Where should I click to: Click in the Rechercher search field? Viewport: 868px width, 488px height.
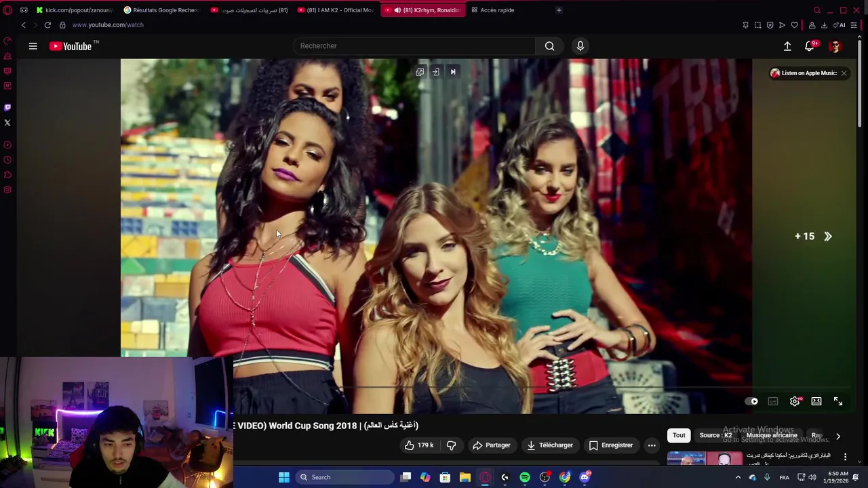point(414,46)
